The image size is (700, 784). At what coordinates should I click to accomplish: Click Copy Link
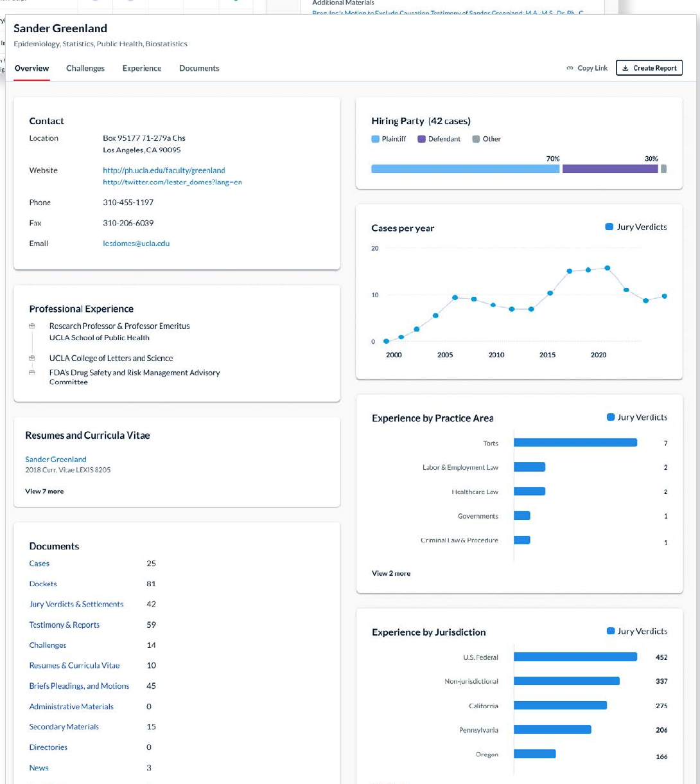tap(587, 68)
